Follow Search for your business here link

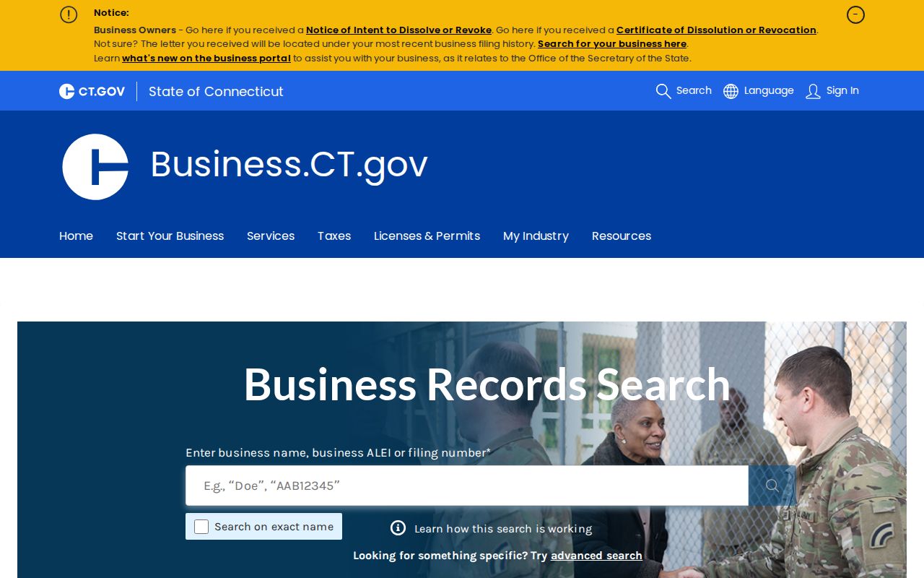coord(612,44)
